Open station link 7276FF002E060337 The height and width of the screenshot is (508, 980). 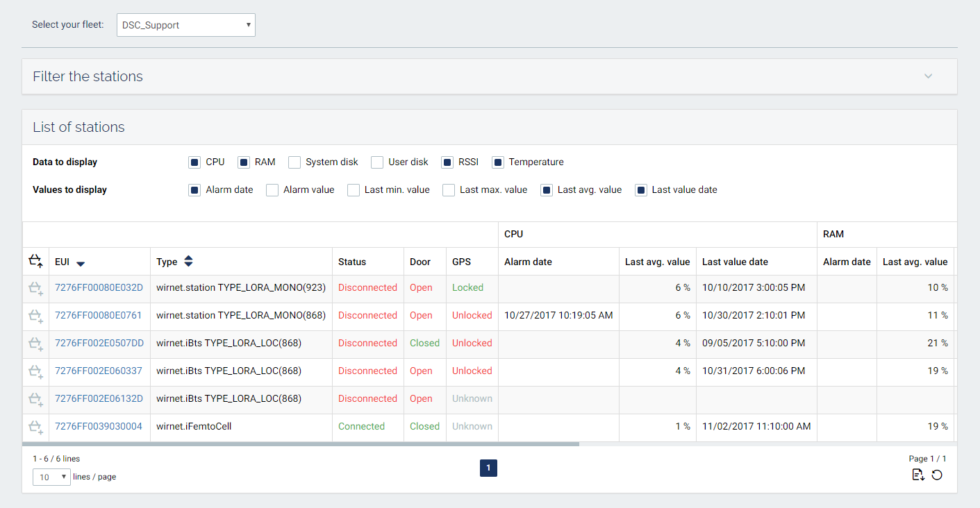99,371
